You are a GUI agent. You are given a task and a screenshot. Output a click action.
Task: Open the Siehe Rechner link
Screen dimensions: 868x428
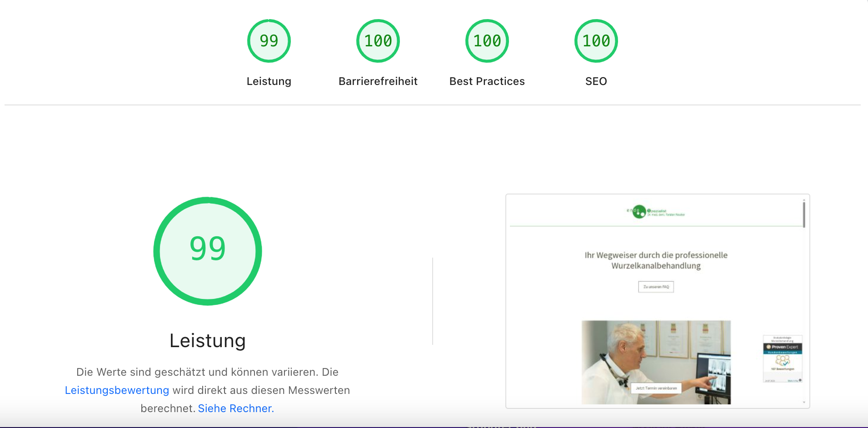tap(236, 408)
